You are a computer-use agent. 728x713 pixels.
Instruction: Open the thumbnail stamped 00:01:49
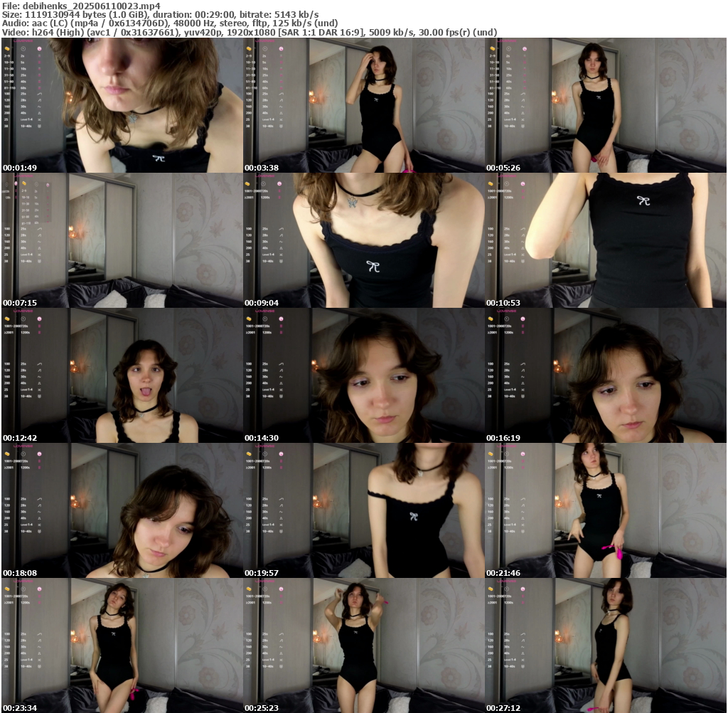(122, 105)
